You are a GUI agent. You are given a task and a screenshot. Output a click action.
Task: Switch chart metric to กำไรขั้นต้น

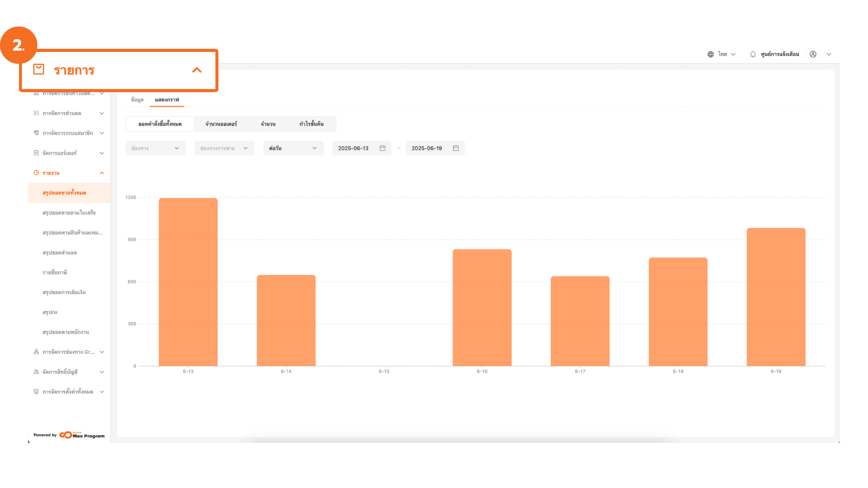[311, 124]
